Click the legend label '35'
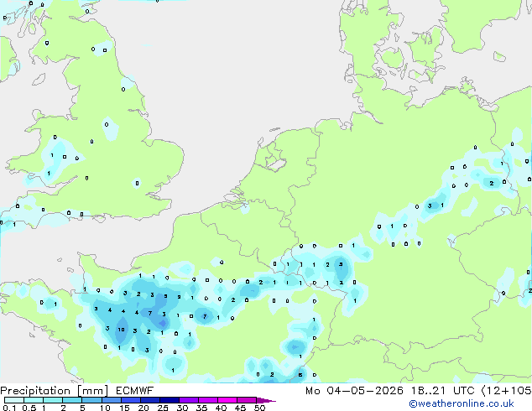 tap(201, 408)
